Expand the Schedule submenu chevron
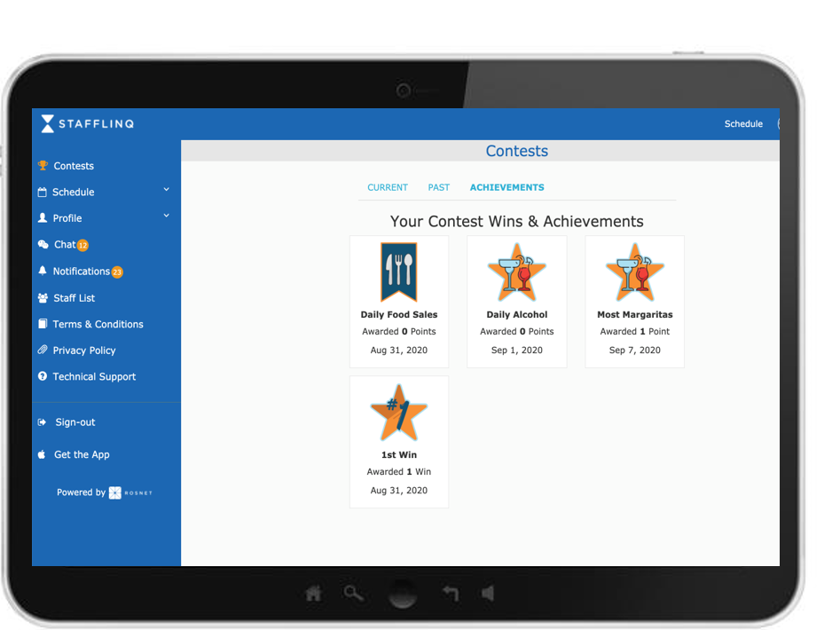The width and height of the screenshot is (840, 630). 166,190
